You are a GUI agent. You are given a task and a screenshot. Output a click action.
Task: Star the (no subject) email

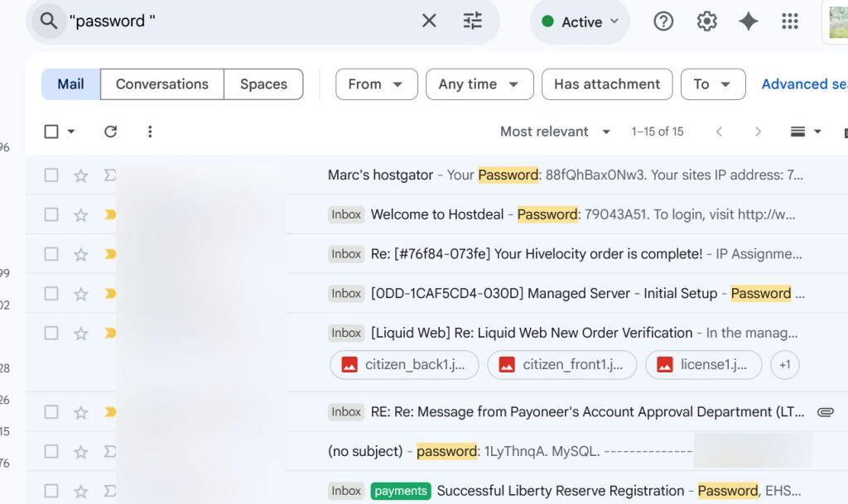[x=81, y=452]
